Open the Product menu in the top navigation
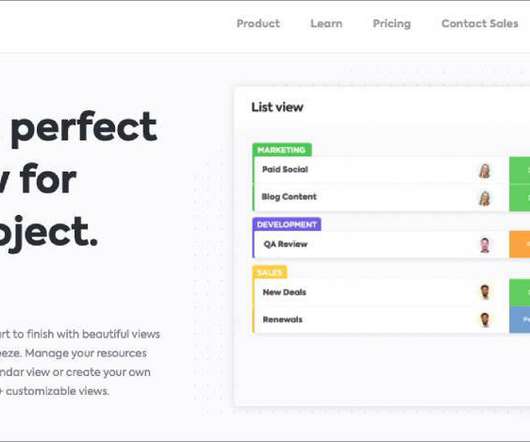This screenshot has width=530, height=442. [258, 24]
